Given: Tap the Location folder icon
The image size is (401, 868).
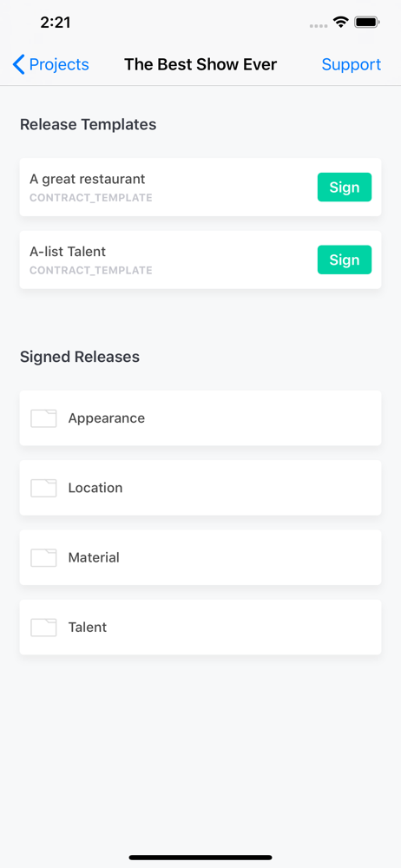Looking at the screenshot, I should coord(43,488).
